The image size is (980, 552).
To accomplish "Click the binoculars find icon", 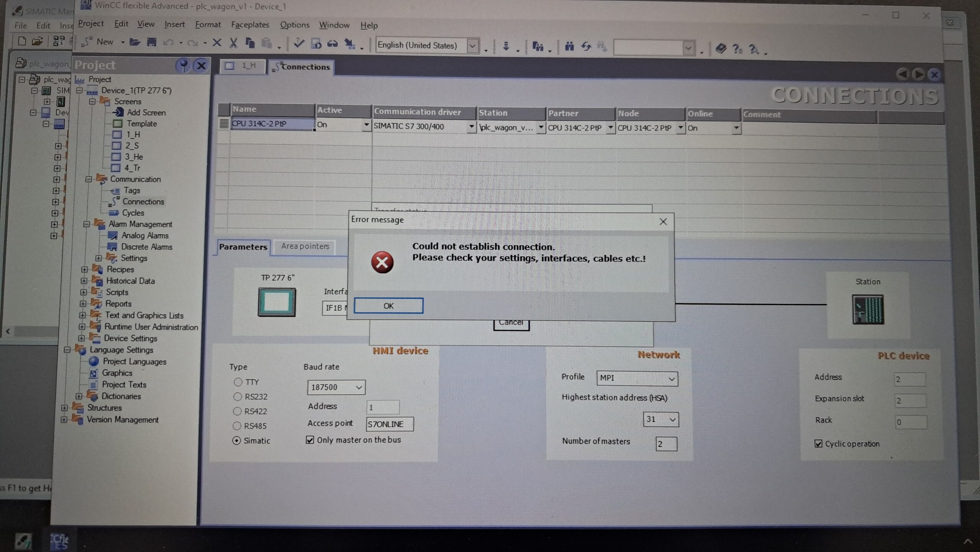I will (x=569, y=47).
